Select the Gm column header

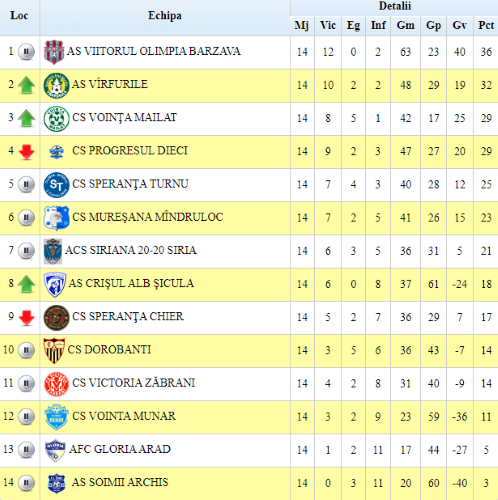tap(405, 25)
